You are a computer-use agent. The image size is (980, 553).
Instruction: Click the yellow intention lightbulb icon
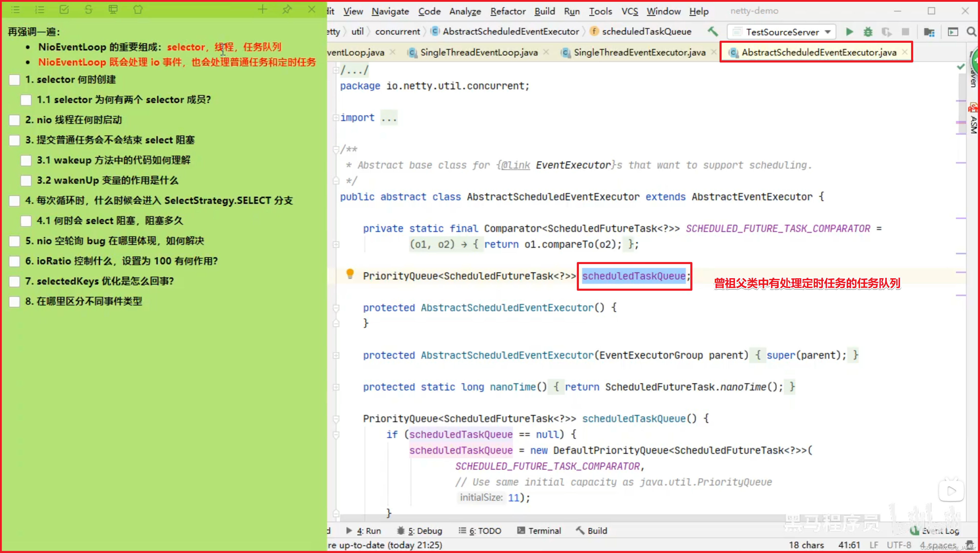tap(350, 274)
